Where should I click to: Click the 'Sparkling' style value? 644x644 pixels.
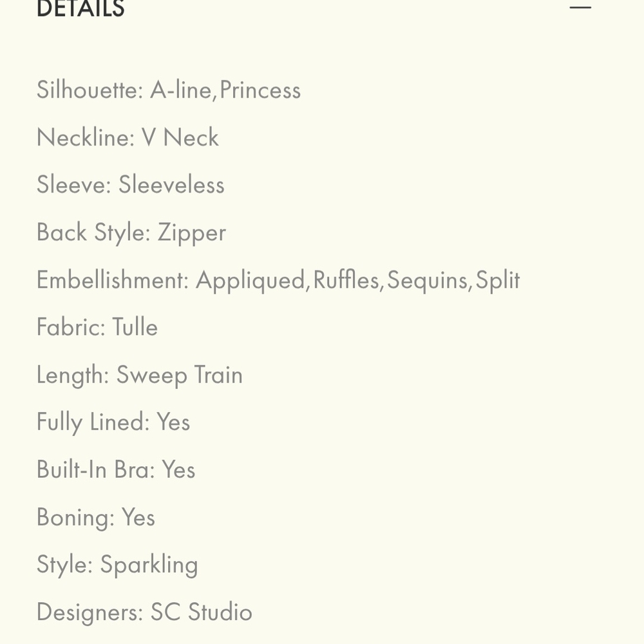point(149,565)
